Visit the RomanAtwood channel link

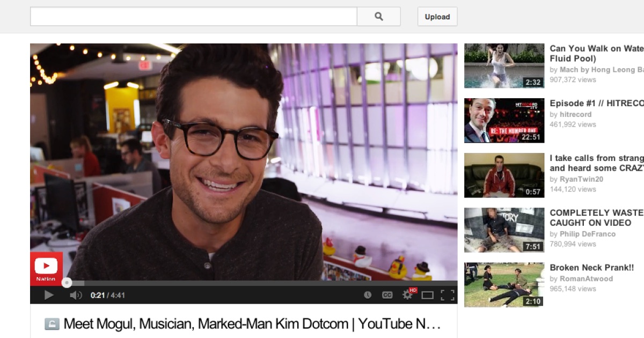pyautogui.click(x=586, y=278)
